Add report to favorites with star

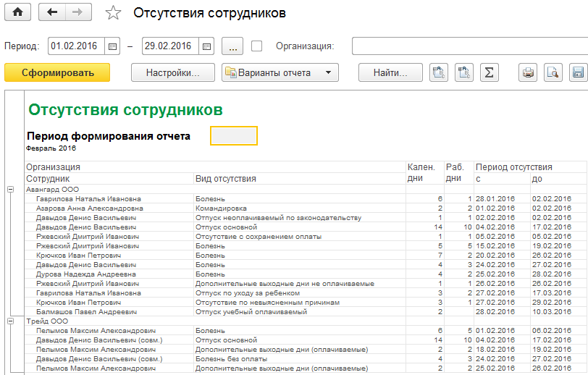coord(113,13)
